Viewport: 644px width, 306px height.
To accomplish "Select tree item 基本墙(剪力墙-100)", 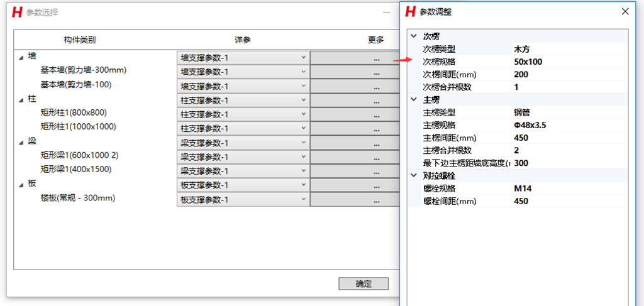I will [76, 84].
